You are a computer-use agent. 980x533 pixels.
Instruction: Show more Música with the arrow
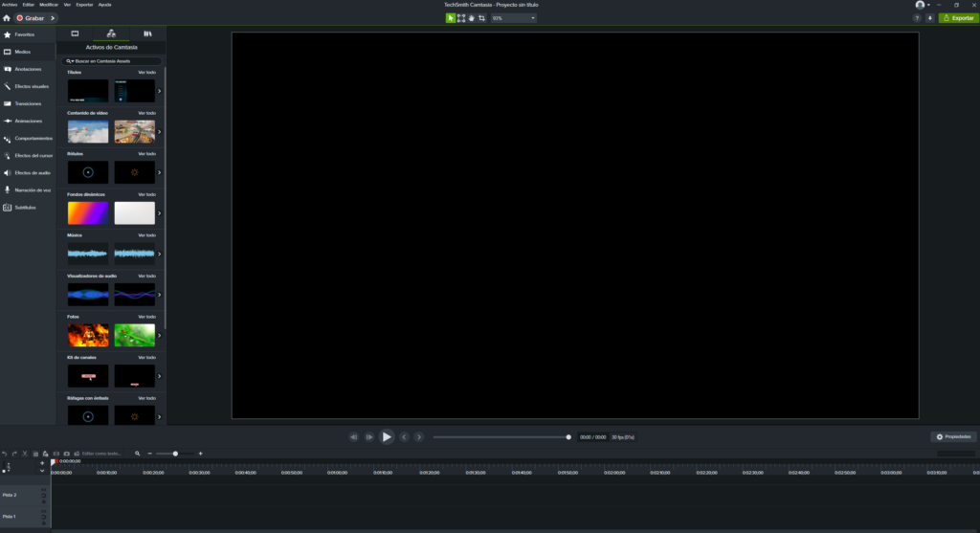[160, 255]
